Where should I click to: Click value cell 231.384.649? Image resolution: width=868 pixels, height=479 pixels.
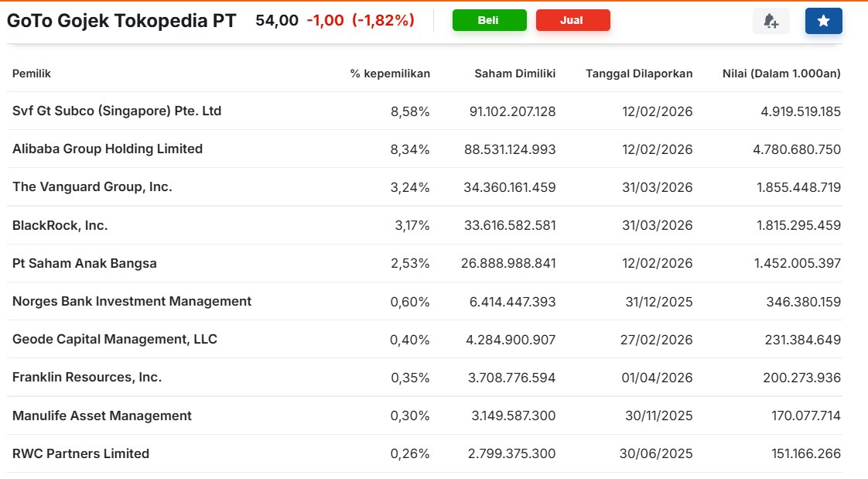click(803, 340)
